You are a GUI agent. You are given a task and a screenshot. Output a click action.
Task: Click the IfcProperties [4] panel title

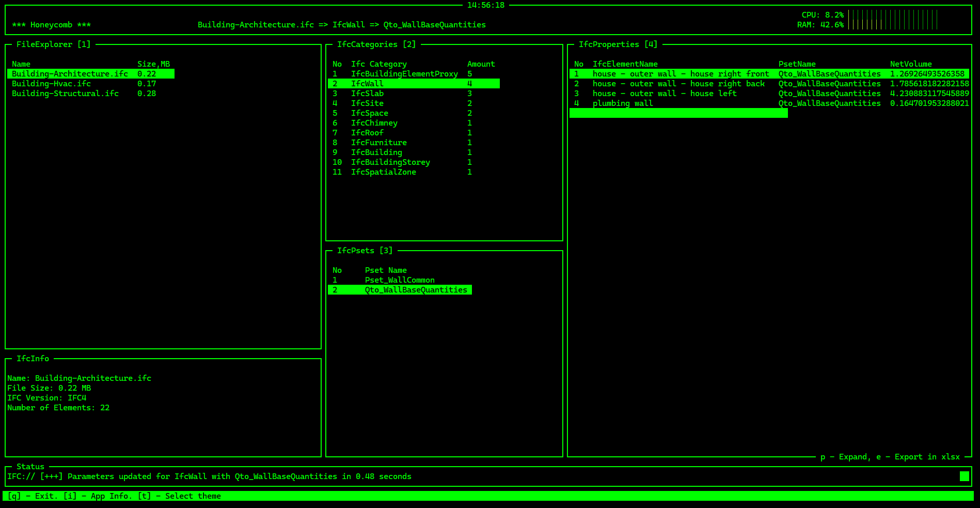[x=618, y=44]
